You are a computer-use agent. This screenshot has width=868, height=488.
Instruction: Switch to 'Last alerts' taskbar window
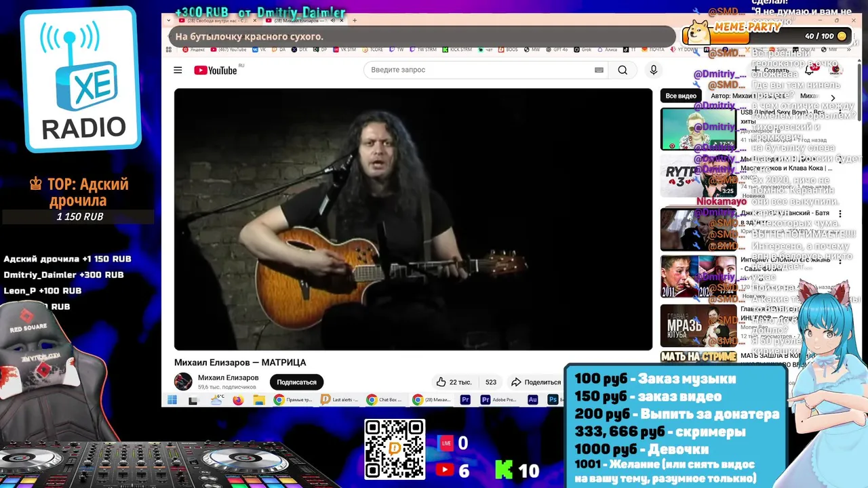click(x=340, y=400)
